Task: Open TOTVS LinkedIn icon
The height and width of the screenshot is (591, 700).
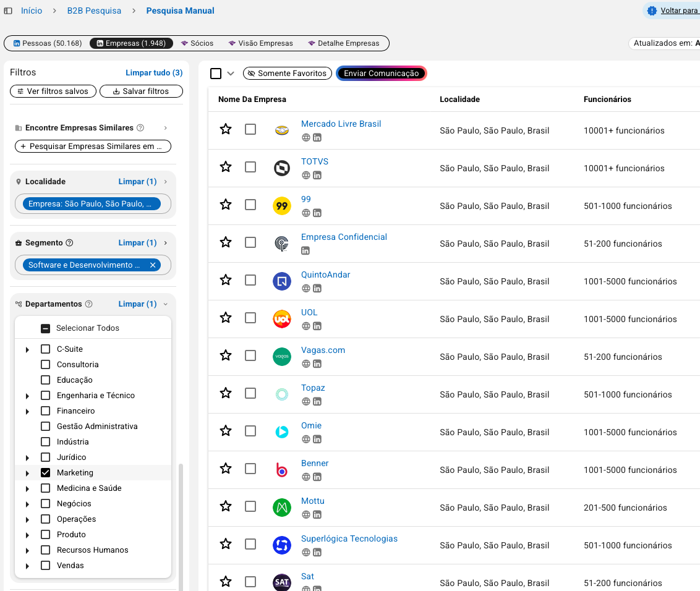Action: pyautogui.click(x=317, y=176)
